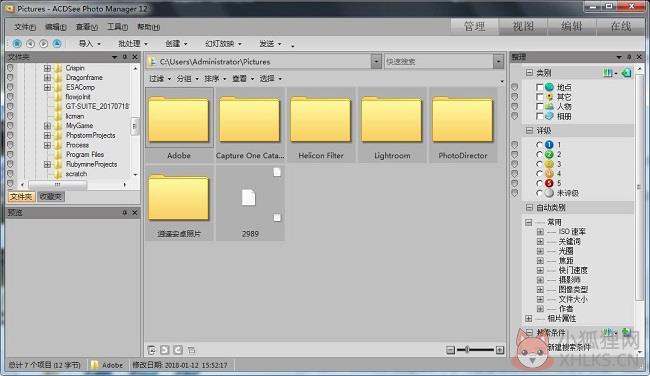Check the 其它 category checkbox

coord(539,97)
